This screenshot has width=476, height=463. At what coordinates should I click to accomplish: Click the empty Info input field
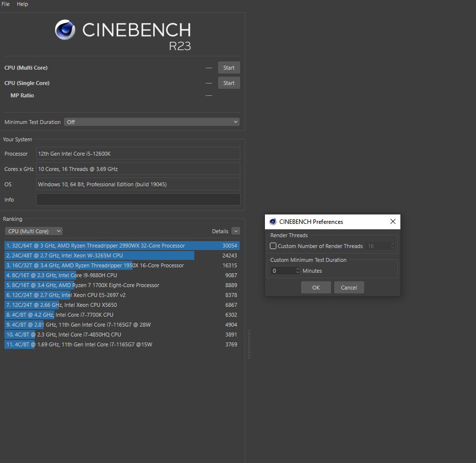click(x=138, y=200)
